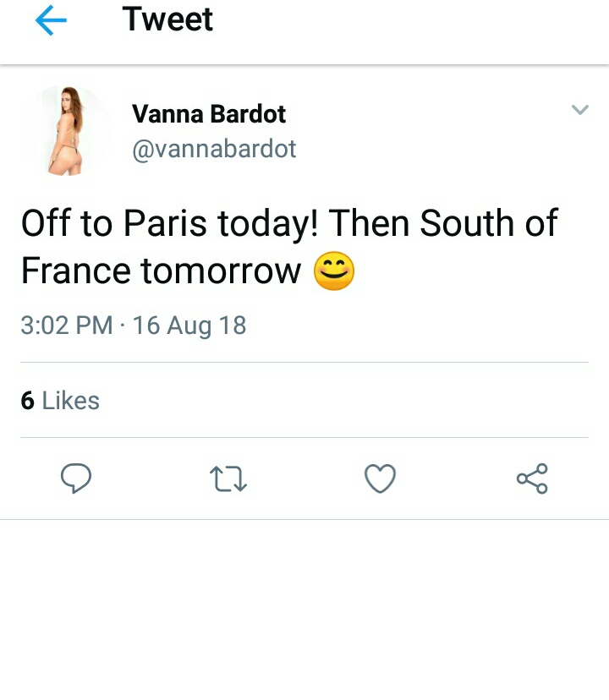Tap the smiling face emoji in tweet

tap(334, 272)
